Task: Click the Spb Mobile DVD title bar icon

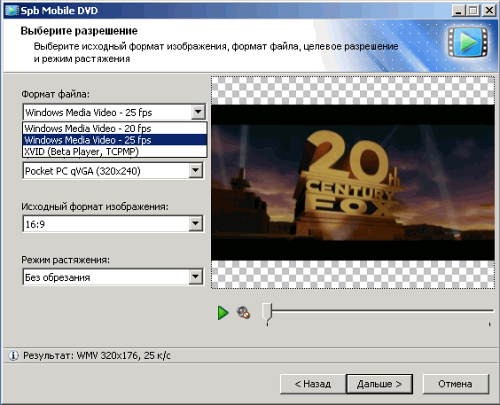Action: [x=12, y=10]
